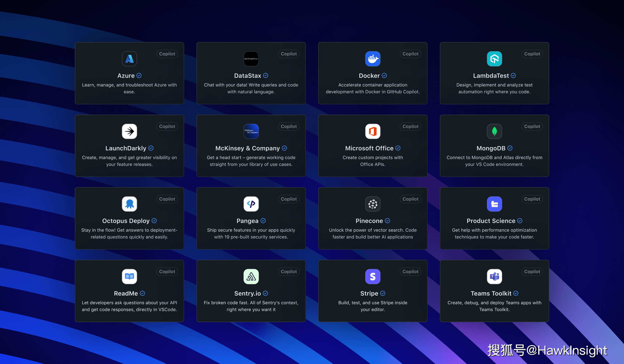Open the Sentry.io extension title
Image resolution: width=624 pixels, height=364 pixels.
coord(248,293)
